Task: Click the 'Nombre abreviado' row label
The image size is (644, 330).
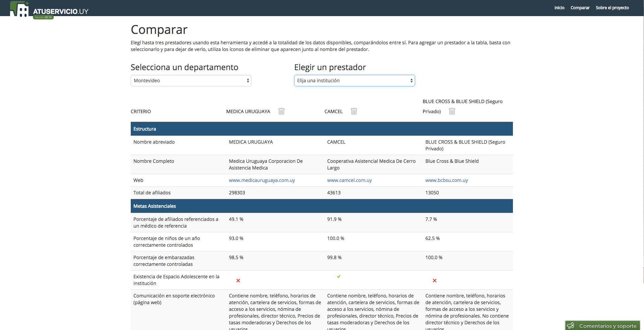Action: (154, 142)
